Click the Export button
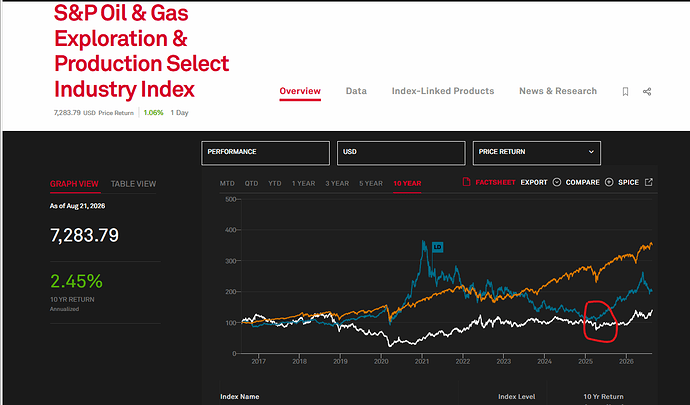 tap(534, 182)
